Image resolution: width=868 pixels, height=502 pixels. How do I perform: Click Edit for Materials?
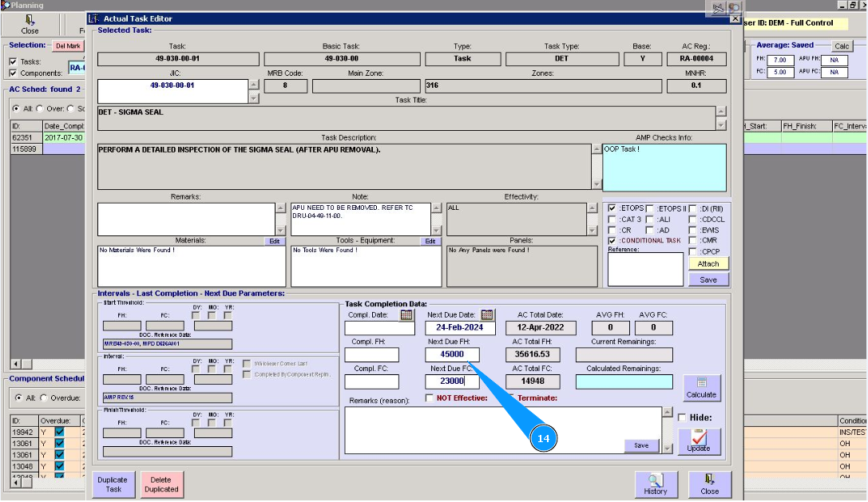click(275, 241)
